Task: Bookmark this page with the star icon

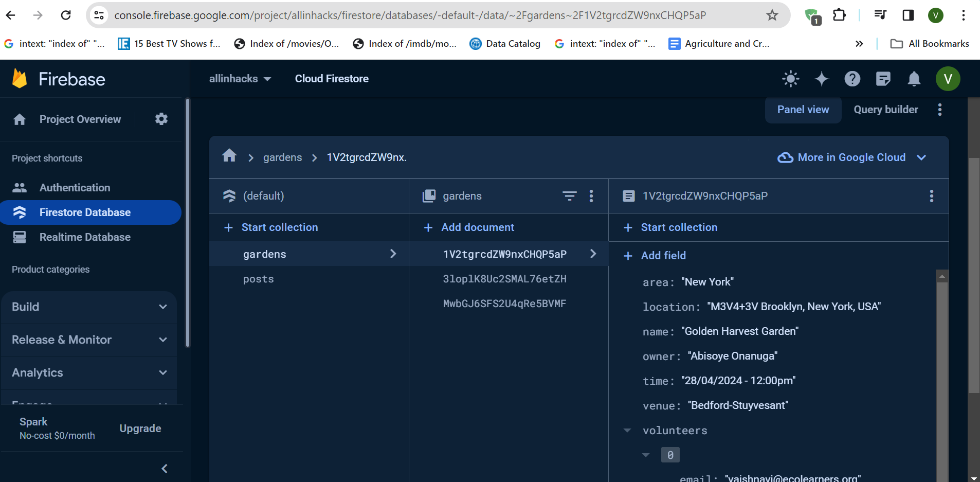Action: [x=772, y=15]
